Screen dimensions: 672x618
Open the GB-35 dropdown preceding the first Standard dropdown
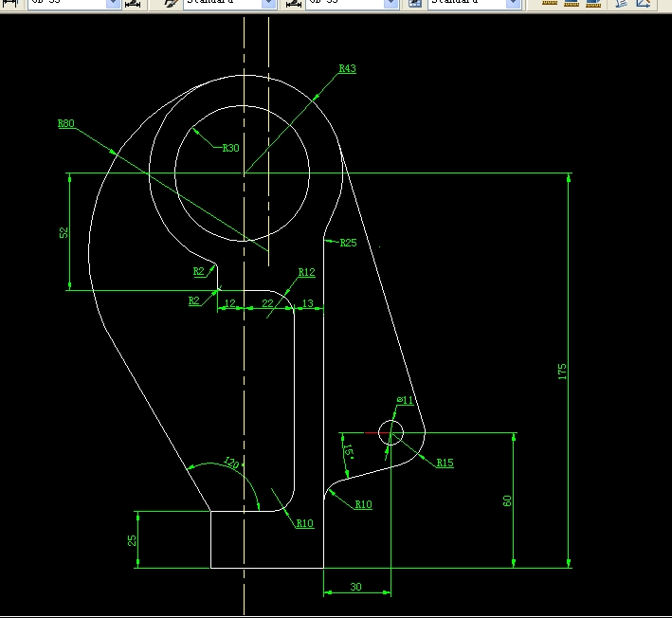pos(74,3)
